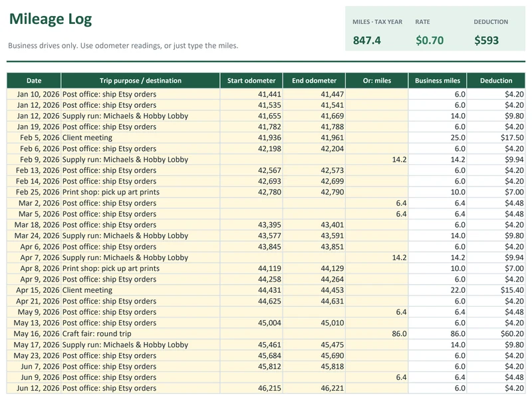Click start odometer 46,215

coord(251,388)
